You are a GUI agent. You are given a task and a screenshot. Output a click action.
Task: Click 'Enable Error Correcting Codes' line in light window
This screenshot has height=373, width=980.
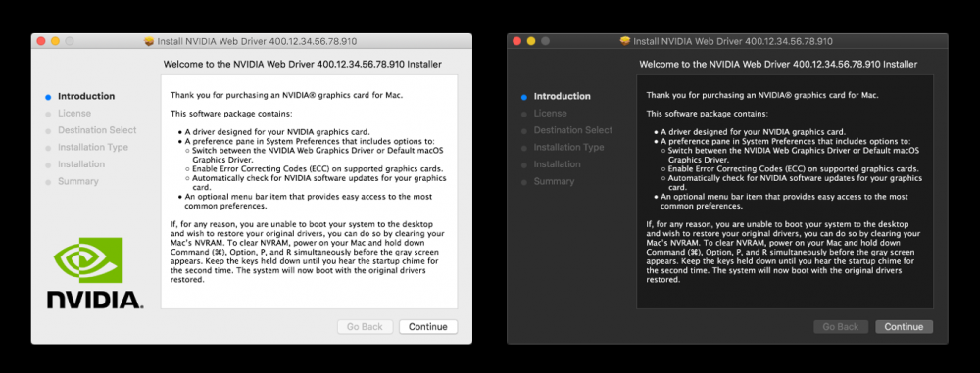click(318, 168)
